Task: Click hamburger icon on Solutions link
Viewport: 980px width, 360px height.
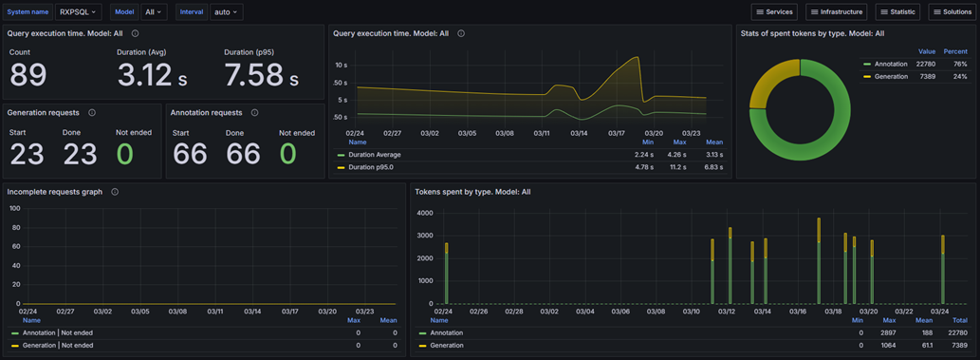Action: pyautogui.click(x=937, y=12)
